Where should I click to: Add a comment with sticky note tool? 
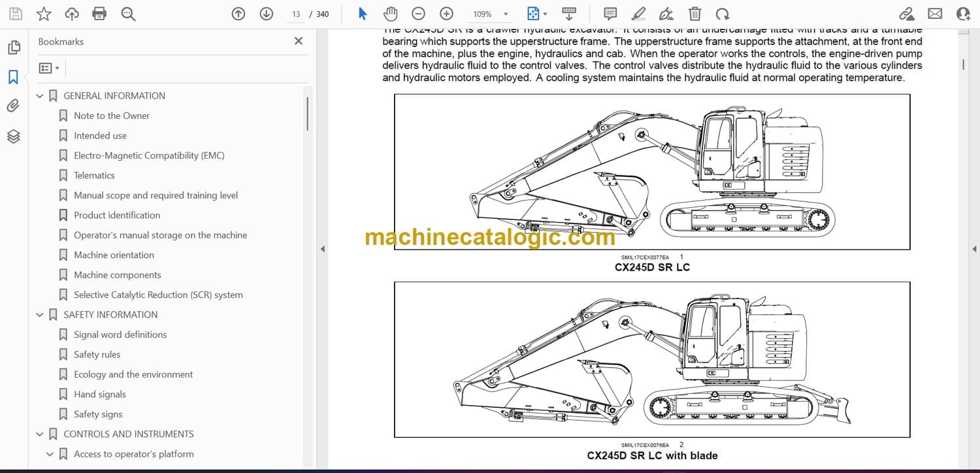pyautogui.click(x=610, y=14)
